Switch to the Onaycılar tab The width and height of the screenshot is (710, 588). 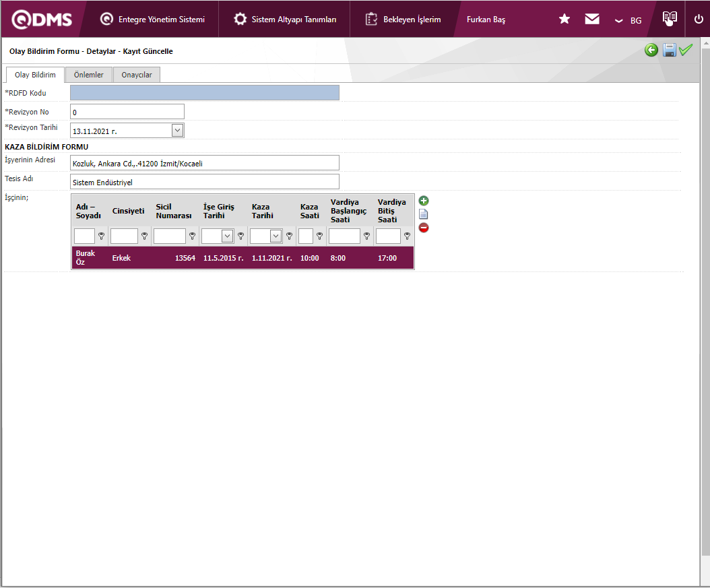pos(136,75)
